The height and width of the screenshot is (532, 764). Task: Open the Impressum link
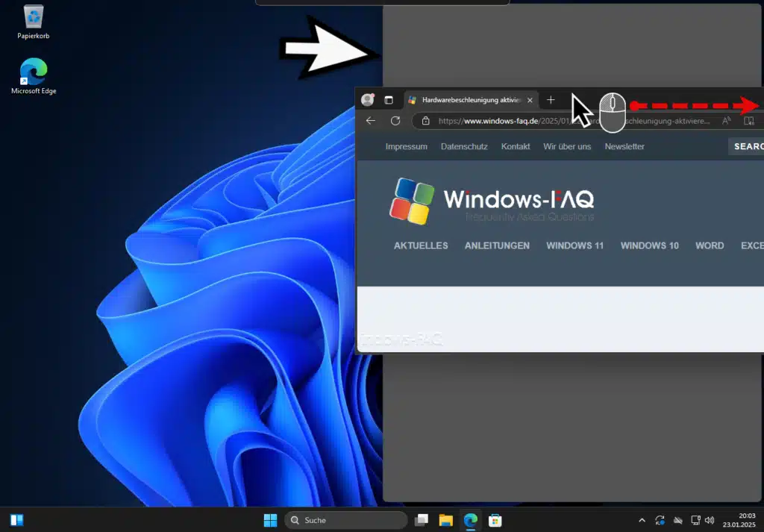coord(406,146)
